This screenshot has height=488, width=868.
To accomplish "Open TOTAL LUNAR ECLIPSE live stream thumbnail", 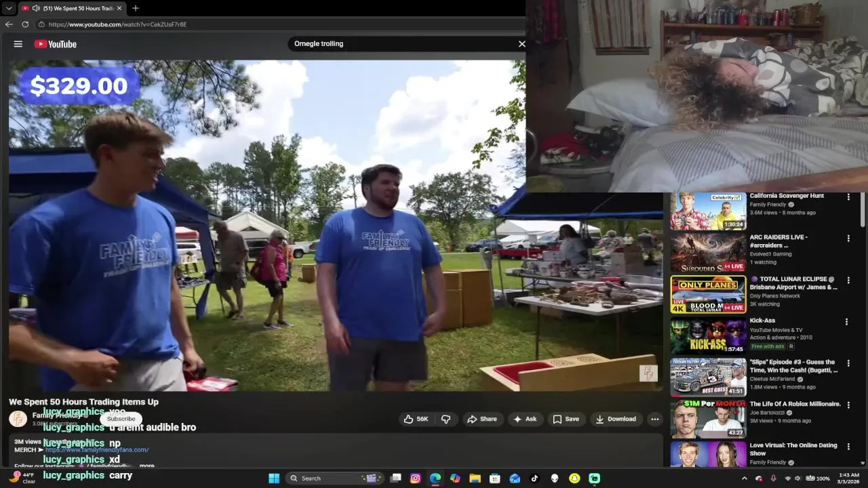I will click(708, 294).
